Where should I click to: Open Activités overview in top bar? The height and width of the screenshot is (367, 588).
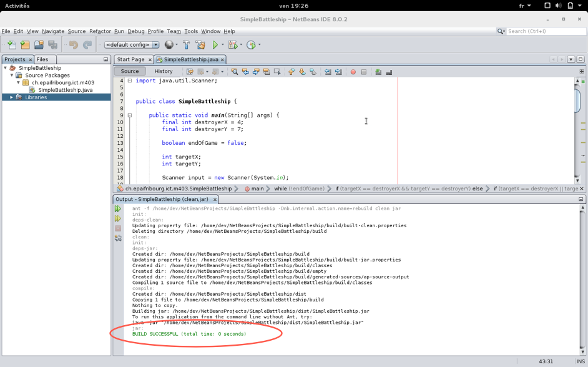click(x=17, y=6)
